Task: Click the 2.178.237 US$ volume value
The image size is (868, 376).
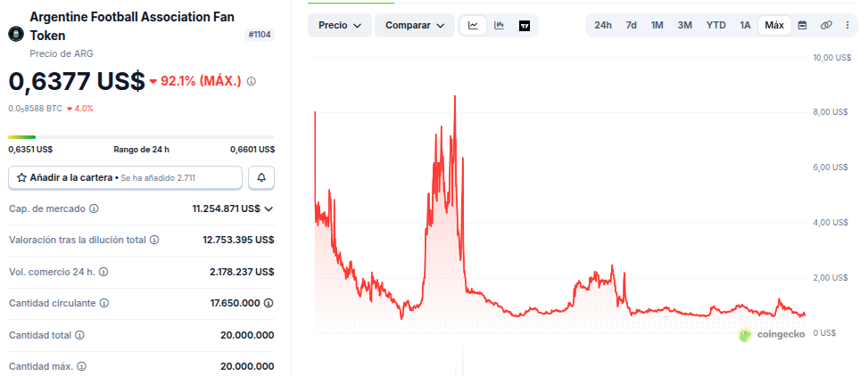Action: pos(242,272)
